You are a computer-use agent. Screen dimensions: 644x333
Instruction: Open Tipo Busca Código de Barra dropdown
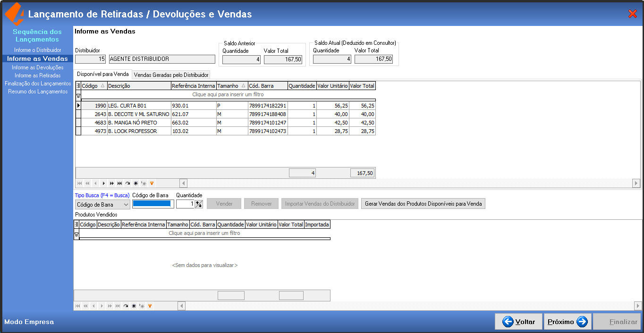pos(126,205)
